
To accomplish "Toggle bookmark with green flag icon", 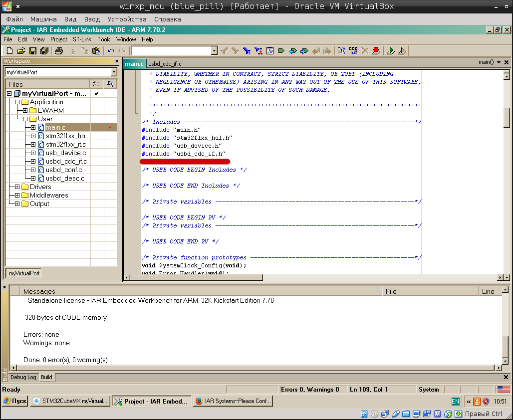I will pyautogui.click(x=281, y=51).
